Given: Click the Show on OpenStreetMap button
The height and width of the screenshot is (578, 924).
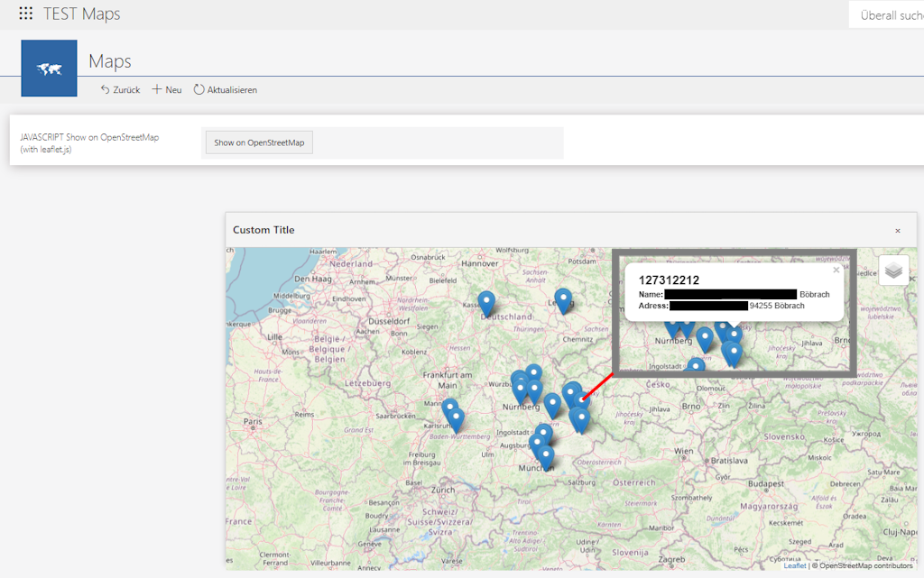Looking at the screenshot, I should (x=259, y=142).
